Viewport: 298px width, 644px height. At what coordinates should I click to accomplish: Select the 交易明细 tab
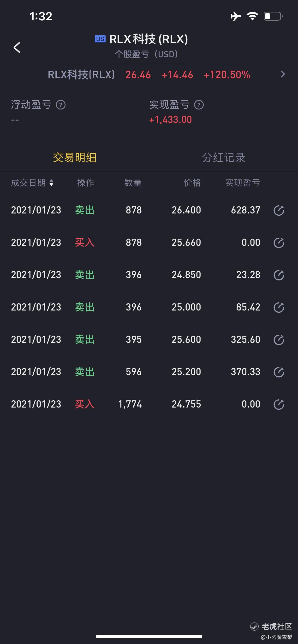pyautogui.click(x=75, y=157)
